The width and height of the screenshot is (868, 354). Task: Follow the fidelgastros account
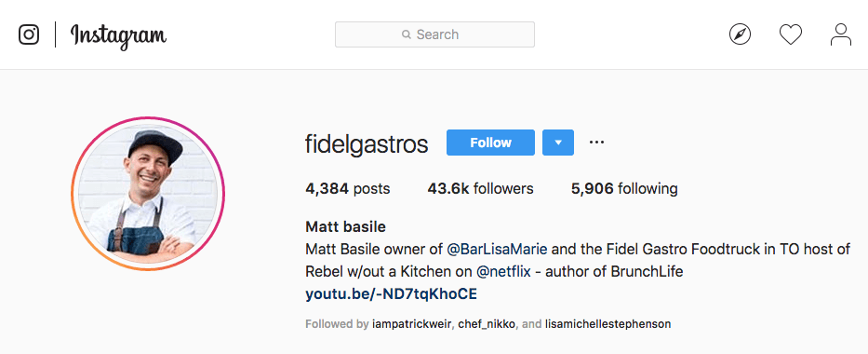pyautogui.click(x=490, y=143)
